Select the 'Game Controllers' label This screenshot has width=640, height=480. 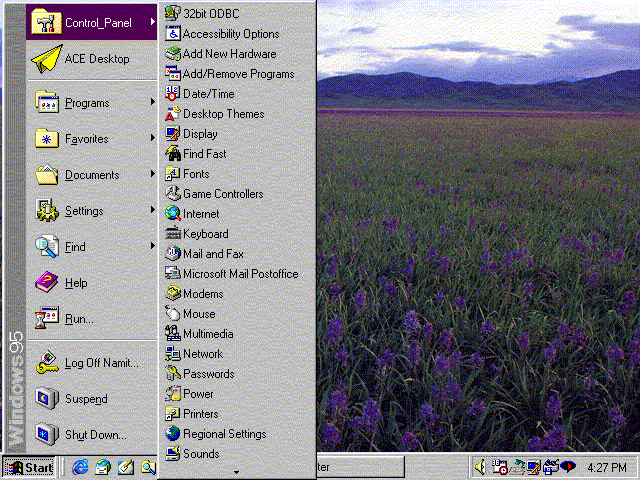[223, 193]
